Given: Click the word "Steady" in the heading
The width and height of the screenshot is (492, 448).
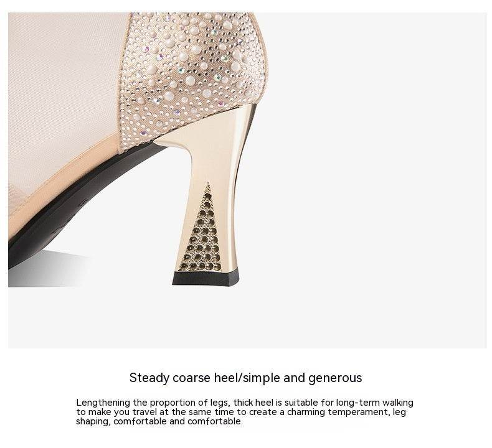Looking at the screenshot, I should 149,378.
